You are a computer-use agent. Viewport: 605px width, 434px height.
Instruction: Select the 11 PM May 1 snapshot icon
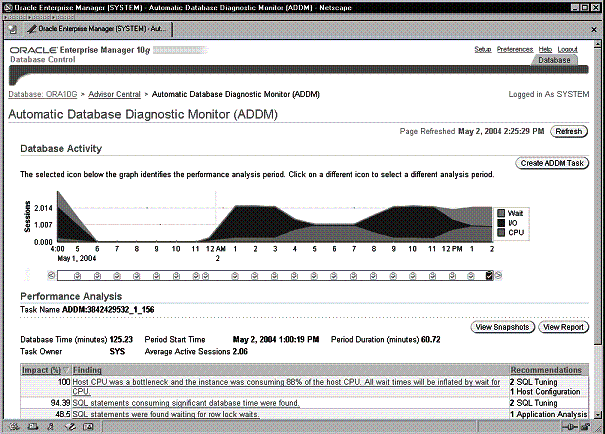pos(196,276)
